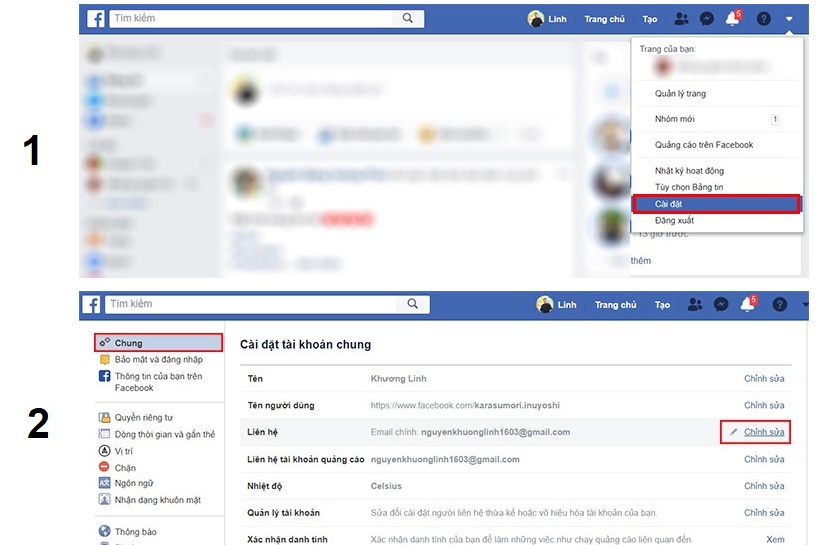840x545 pixels.
Task: Open notifications bell in the bottom header
Action: coord(748,304)
